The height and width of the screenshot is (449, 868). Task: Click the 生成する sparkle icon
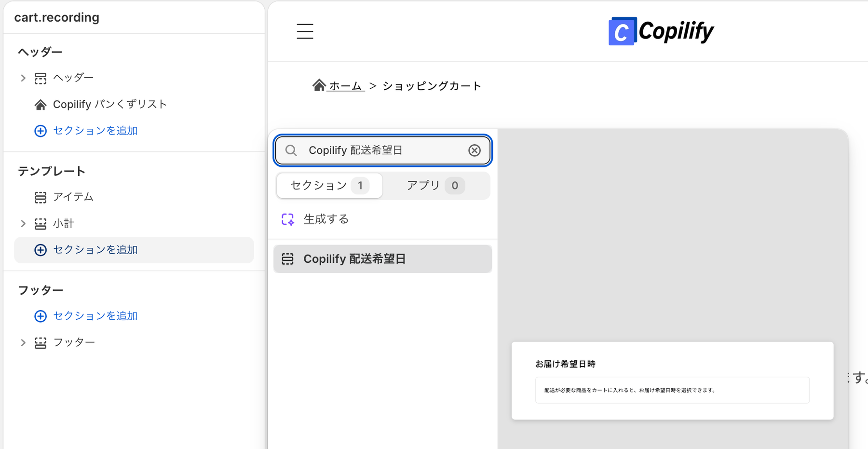point(288,219)
